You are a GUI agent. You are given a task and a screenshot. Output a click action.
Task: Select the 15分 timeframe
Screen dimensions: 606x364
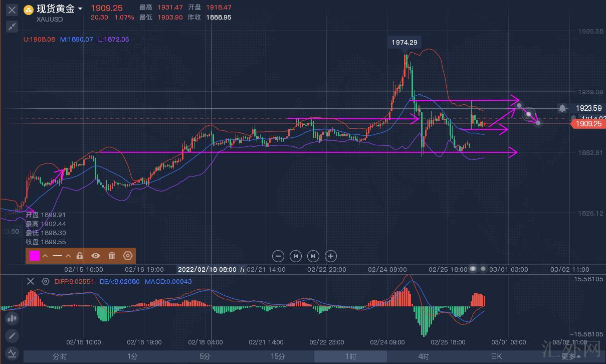278,356
